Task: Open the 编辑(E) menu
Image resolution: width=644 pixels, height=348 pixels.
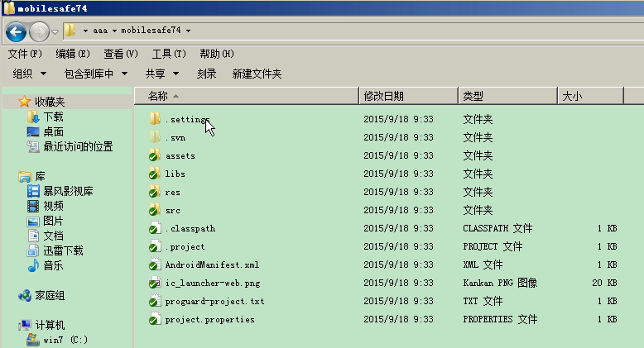Action: pyautogui.click(x=73, y=54)
